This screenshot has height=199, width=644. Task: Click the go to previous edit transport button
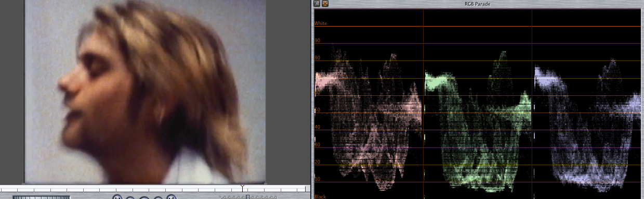pyautogui.click(x=117, y=197)
